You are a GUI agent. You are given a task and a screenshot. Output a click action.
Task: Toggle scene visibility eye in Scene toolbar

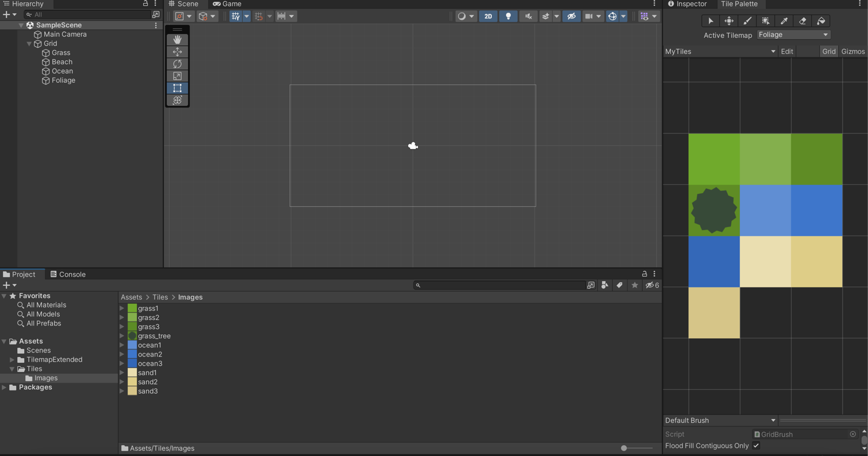(x=571, y=16)
